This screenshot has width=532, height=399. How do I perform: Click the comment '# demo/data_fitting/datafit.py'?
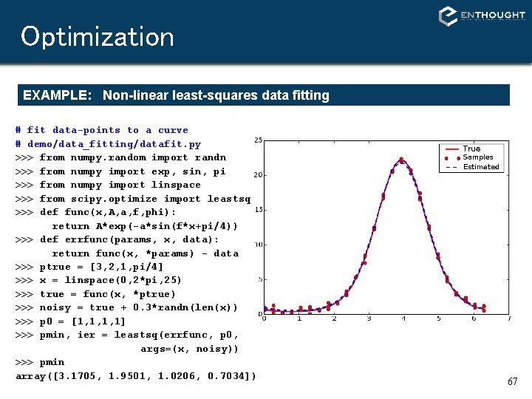108,144
